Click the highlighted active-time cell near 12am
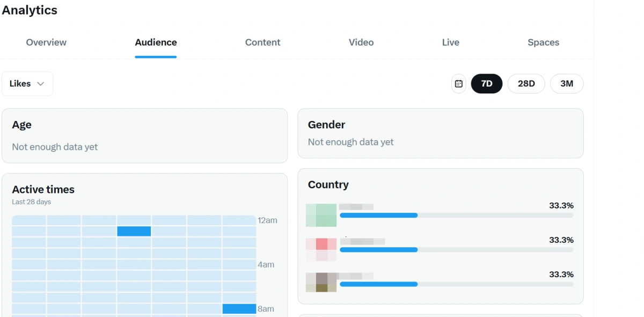644x317 pixels. click(134, 231)
